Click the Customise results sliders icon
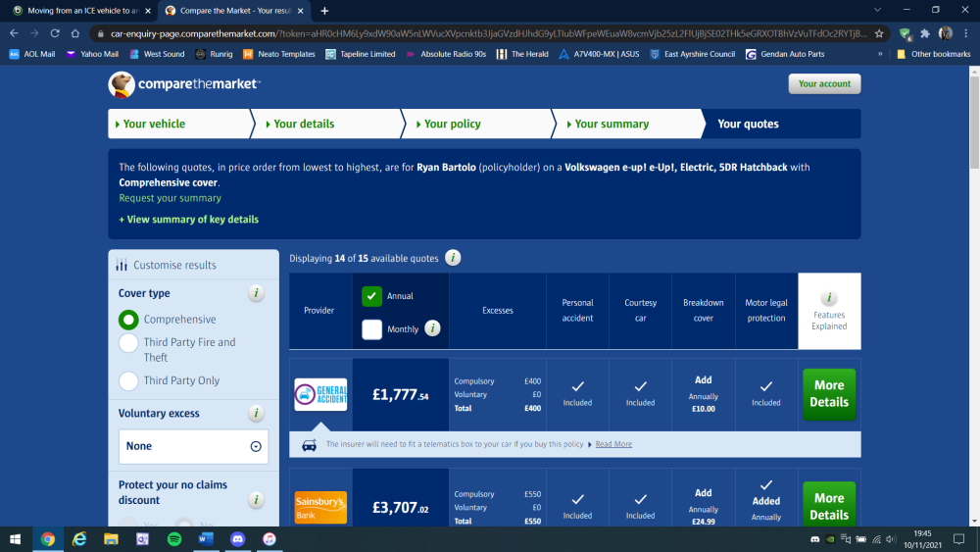Screen dimensions: 980x552 (x=122, y=265)
